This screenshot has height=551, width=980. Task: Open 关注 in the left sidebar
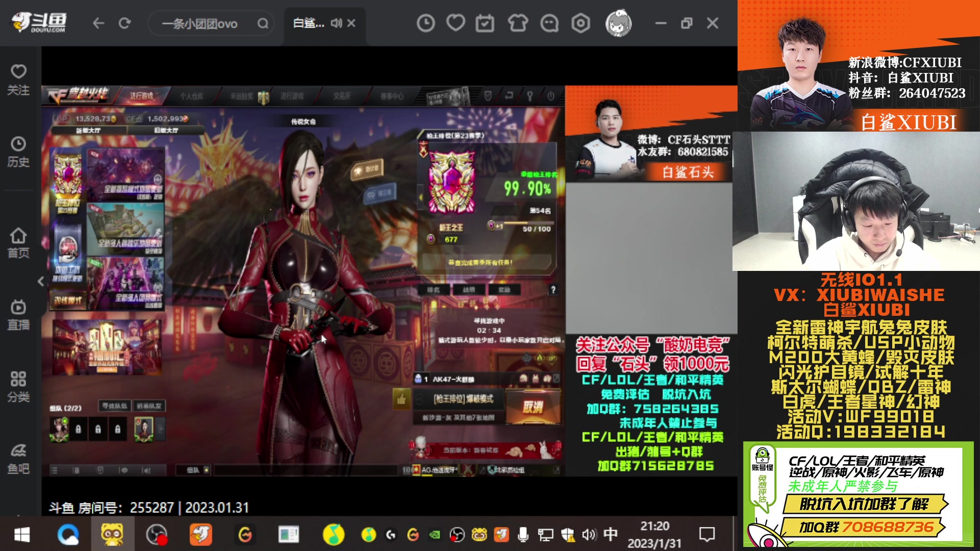(18, 80)
